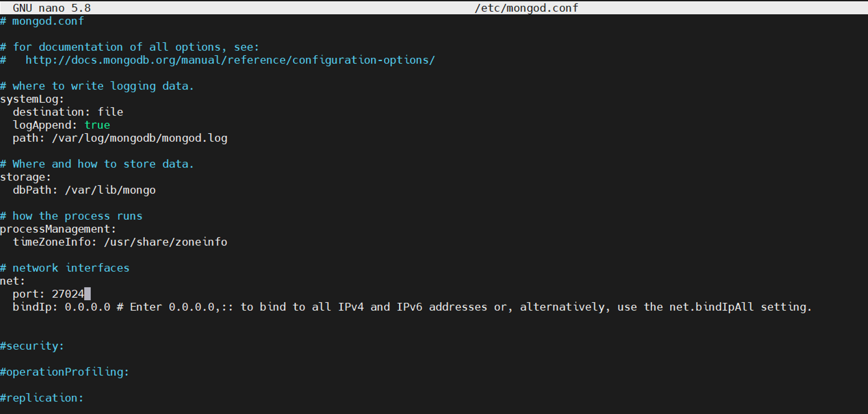The width and height of the screenshot is (868, 414).
Task: Click the systemLog: section header
Action: coord(32,99)
